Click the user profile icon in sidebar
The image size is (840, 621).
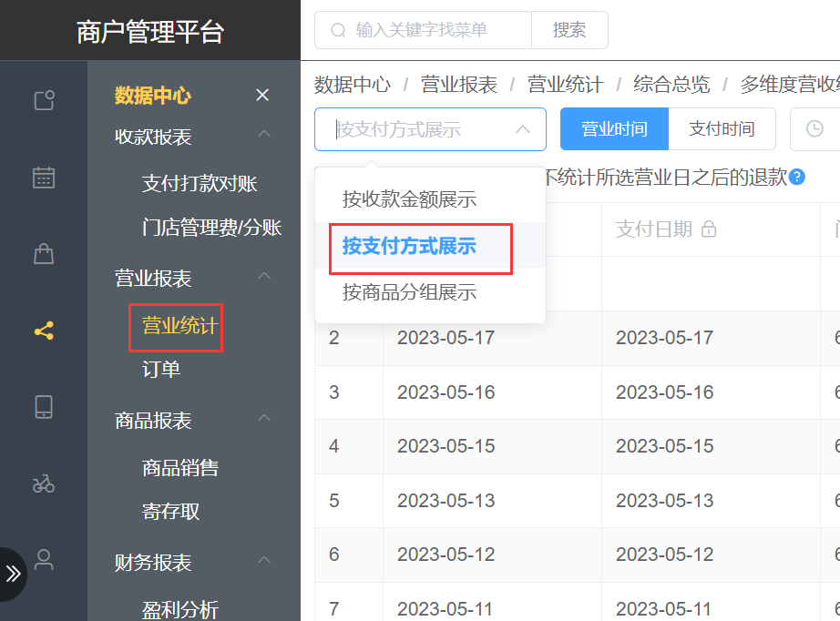(x=44, y=559)
